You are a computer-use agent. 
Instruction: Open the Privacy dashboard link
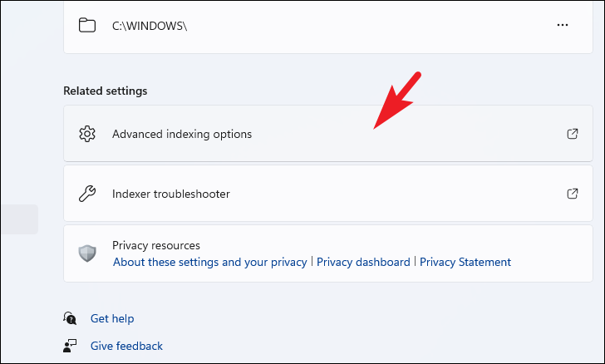pyautogui.click(x=363, y=262)
